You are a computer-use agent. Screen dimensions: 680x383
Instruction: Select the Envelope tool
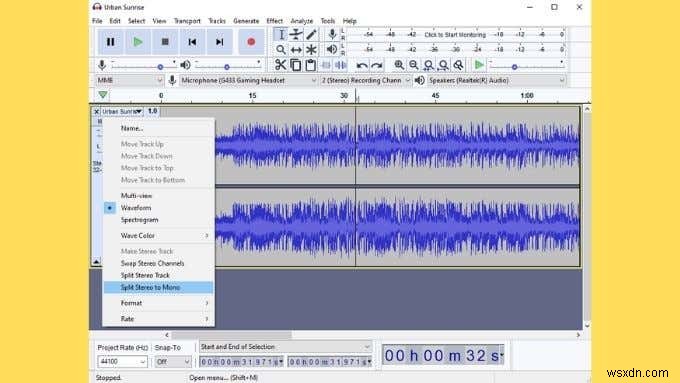[296, 34]
